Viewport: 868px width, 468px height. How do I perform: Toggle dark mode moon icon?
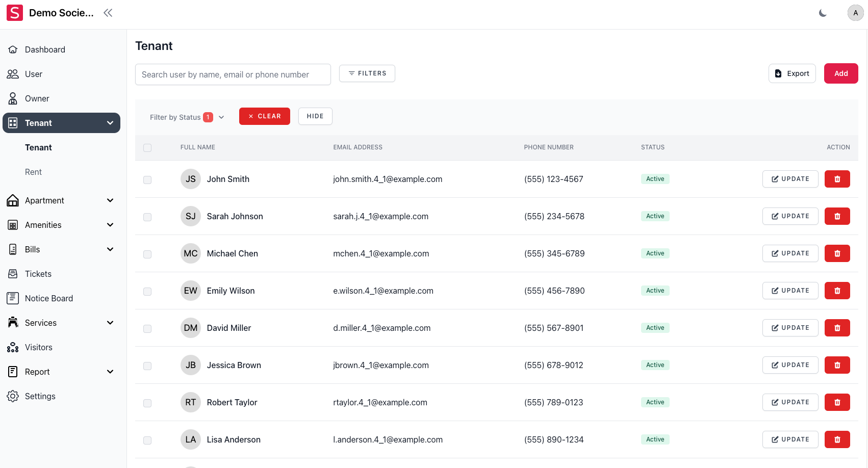coord(823,13)
